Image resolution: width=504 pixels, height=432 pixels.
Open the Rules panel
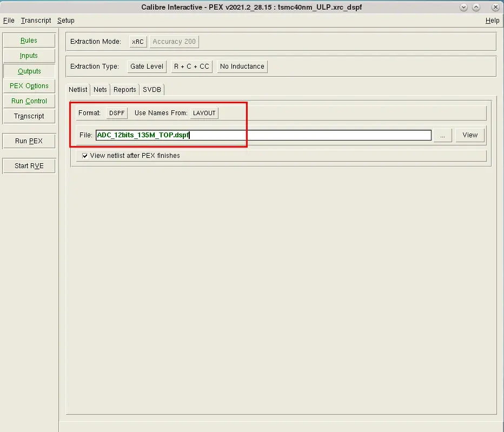[29, 41]
